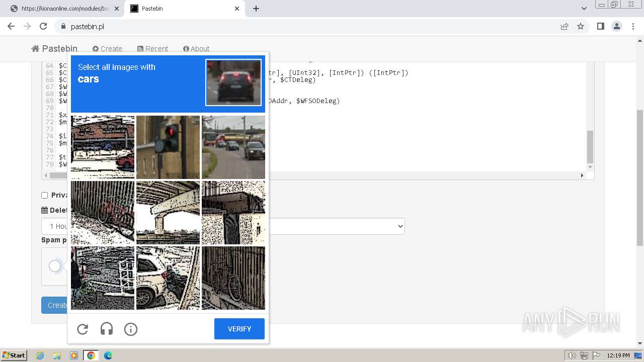Image resolution: width=644 pixels, height=362 pixels.
Task: Select the captcha tile showing a red traffic light
Action: coord(168,147)
